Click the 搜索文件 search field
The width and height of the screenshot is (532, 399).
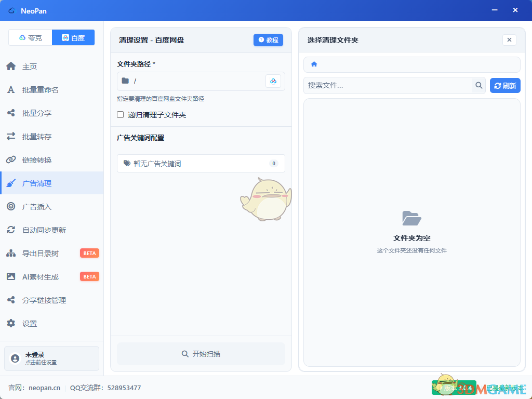[x=388, y=86]
